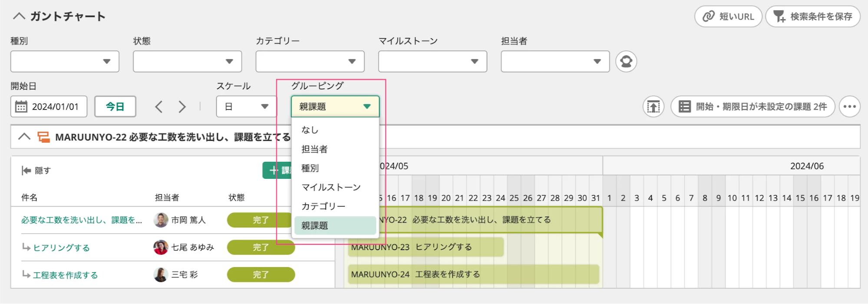Select マイルストーン in grouping list
868x304 pixels.
point(335,187)
